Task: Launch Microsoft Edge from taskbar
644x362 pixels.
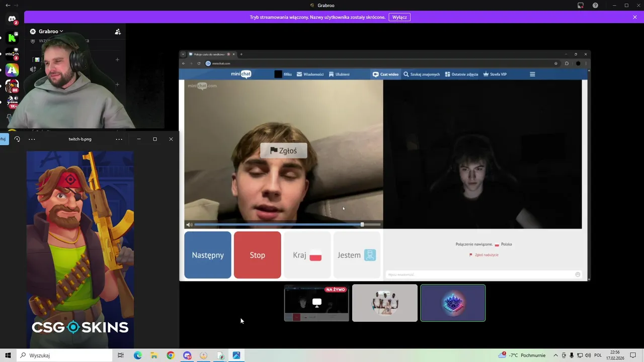Action: 137,355
